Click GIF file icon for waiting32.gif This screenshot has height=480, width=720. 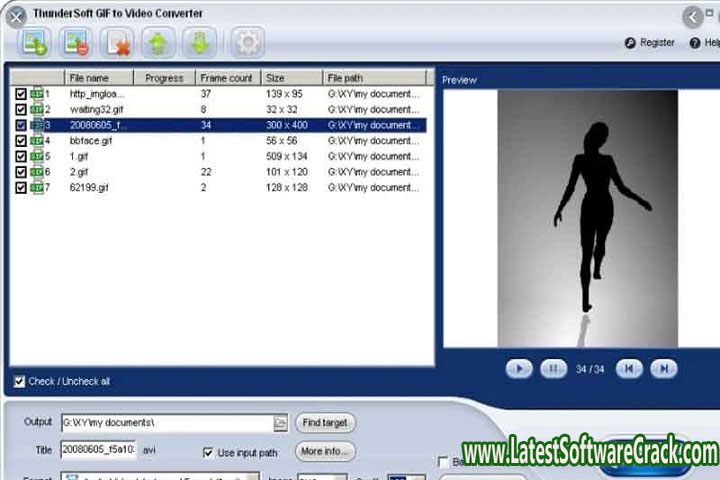click(37, 110)
